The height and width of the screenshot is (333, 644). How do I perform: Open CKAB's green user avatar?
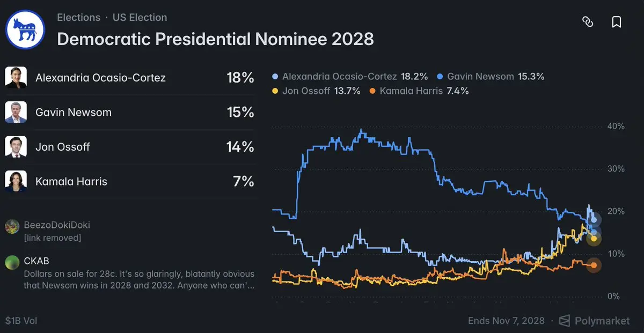point(12,262)
